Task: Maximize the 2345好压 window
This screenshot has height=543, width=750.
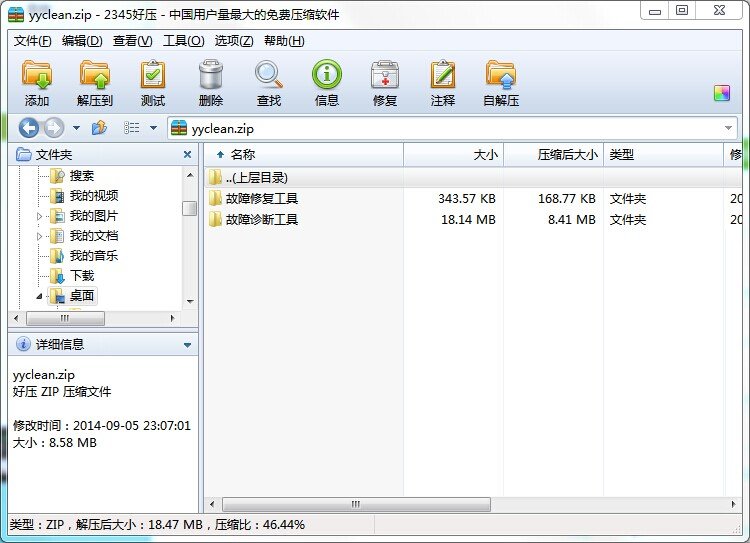Action: pos(682,11)
